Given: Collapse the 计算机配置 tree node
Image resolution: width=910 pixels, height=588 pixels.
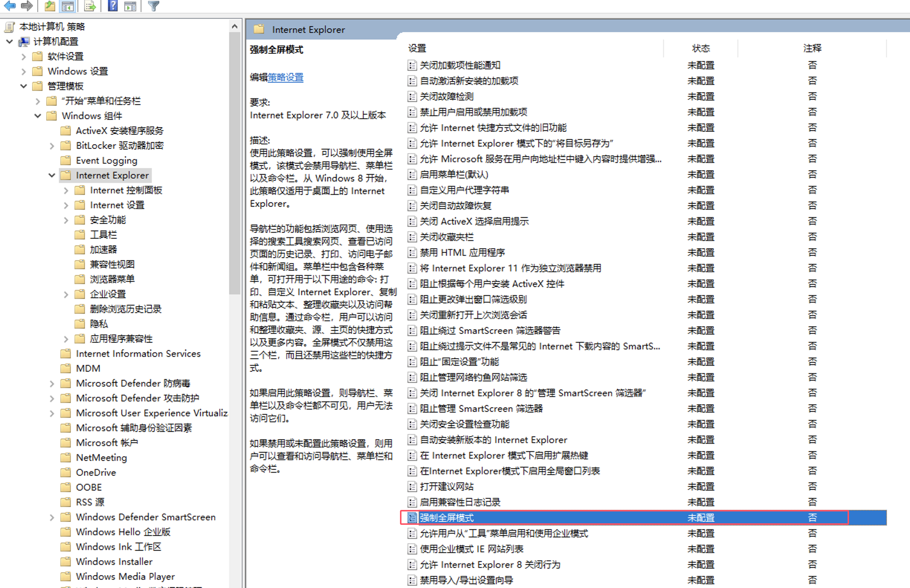Looking at the screenshot, I should (10, 41).
